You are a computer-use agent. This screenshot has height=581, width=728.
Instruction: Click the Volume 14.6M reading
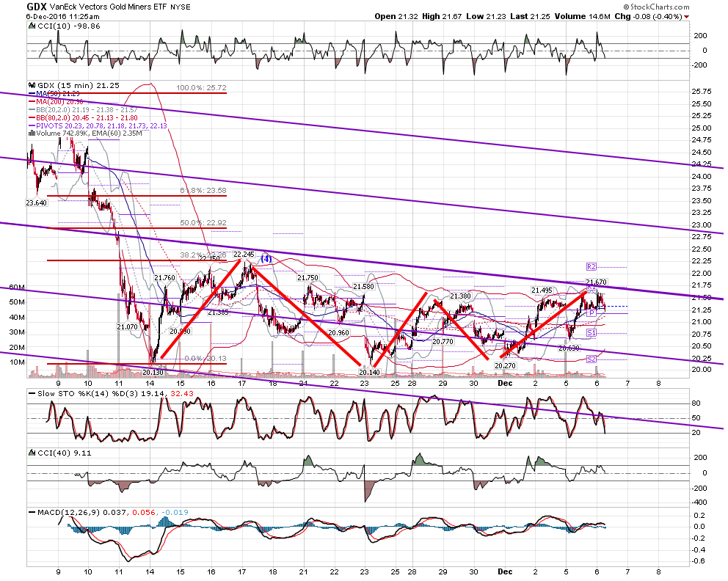click(582, 16)
